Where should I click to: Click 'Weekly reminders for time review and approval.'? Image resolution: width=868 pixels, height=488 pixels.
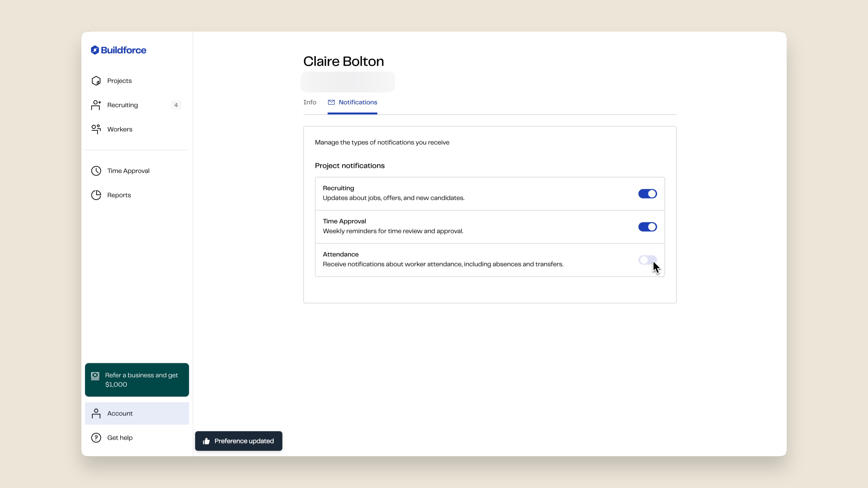[393, 231]
